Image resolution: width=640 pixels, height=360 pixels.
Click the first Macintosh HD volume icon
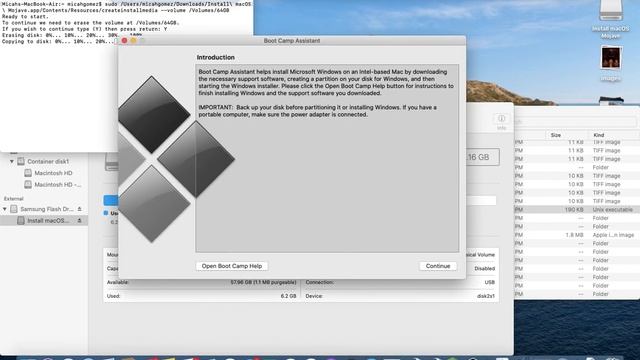[28, 173]
